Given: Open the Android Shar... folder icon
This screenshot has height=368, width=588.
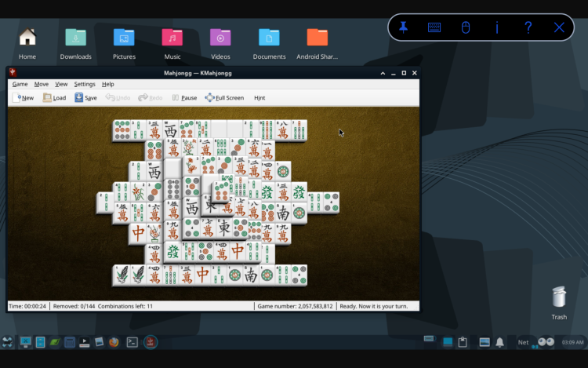Looking at the screenshot, I should click(318, 44).
